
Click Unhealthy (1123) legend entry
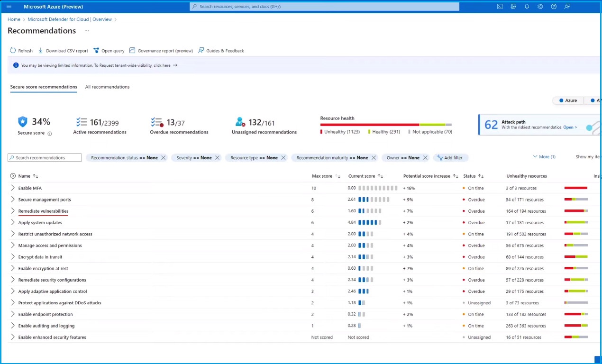(340, 132)
